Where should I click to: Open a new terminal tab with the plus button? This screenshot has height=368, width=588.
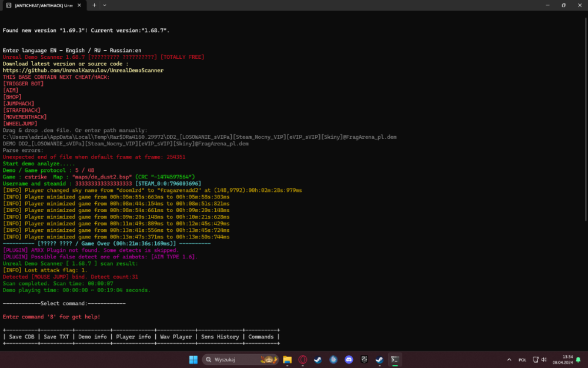(93, 5)
